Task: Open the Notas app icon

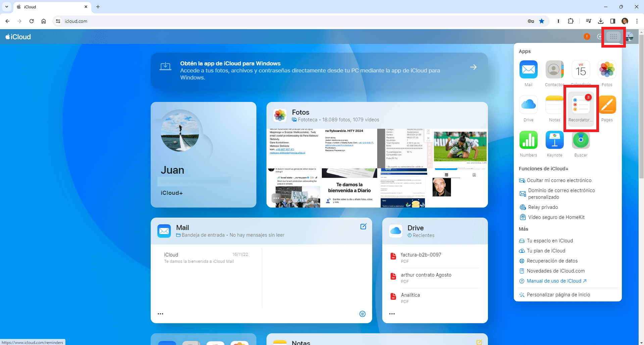Action: (554, 105)
